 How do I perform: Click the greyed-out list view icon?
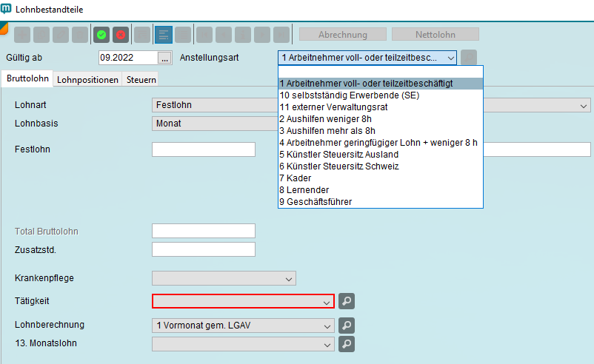coord(184,35)
